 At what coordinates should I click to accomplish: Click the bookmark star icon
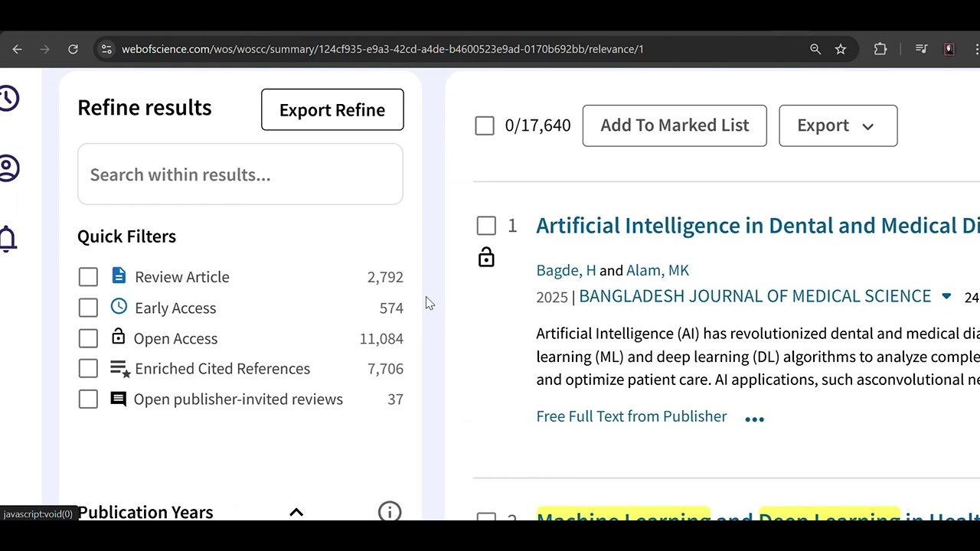(841, 49)
